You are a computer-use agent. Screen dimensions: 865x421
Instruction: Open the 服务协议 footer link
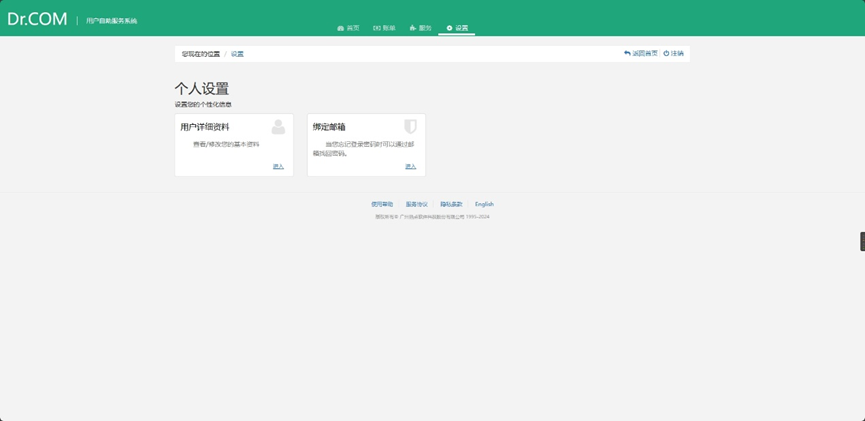(x=416, y=204)
